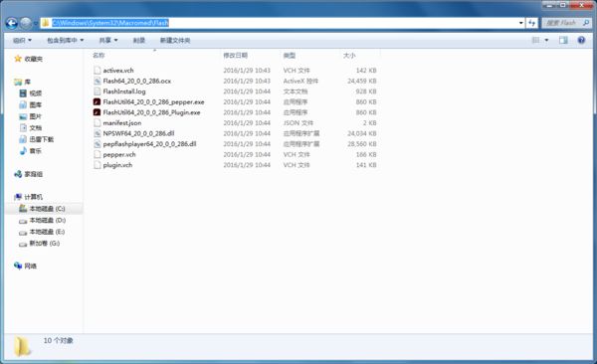Click the blue help question mark icon
Viewport: 597px width, 364px height.
(x=581, y=40)
